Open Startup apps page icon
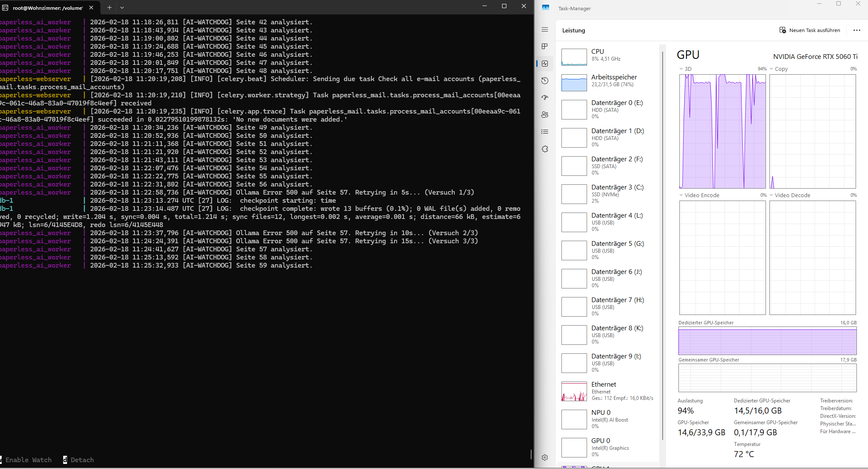 pos(545,98)
